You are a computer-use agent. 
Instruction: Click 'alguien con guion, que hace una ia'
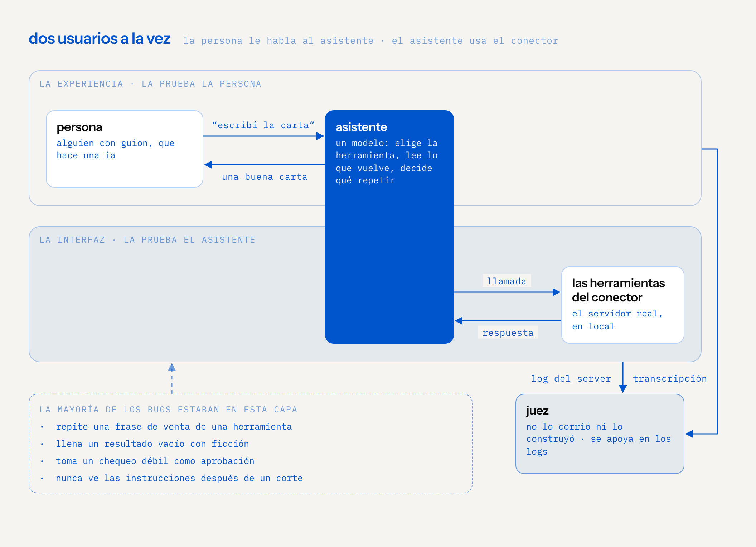pyautogui.click(x=116, y=149)
